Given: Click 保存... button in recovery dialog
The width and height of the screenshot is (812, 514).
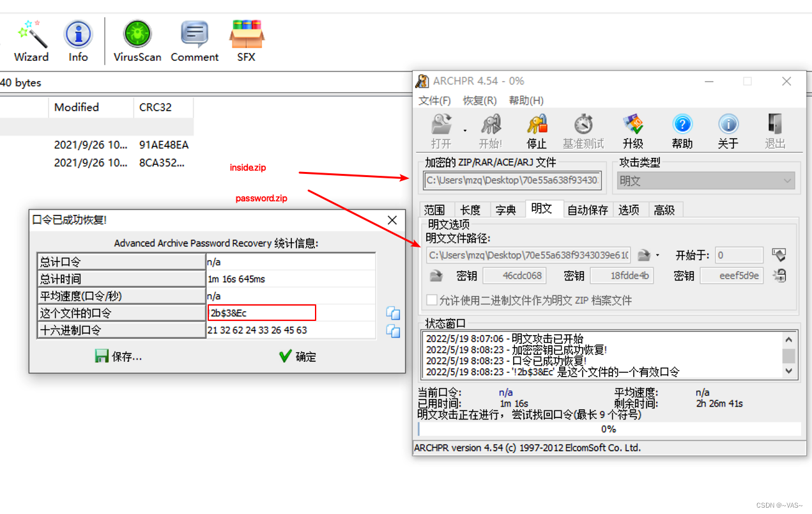Looking at the screenshot, I should [119, 356].
